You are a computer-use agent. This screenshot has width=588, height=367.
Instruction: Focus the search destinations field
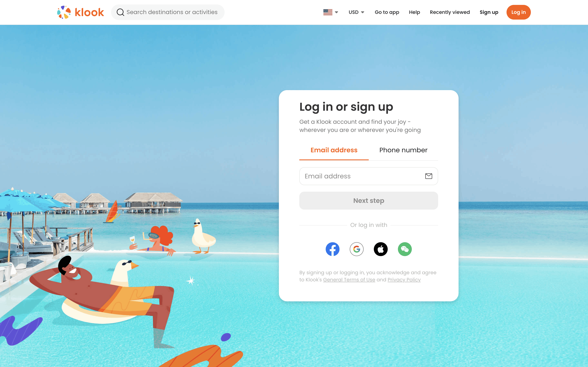(168, 12)
